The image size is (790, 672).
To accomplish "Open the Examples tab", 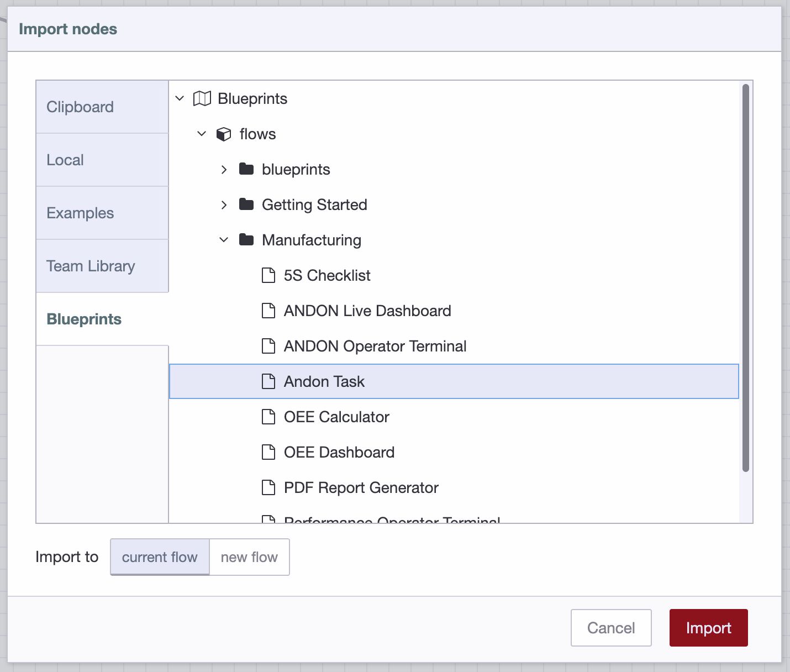I will point(80,213).
